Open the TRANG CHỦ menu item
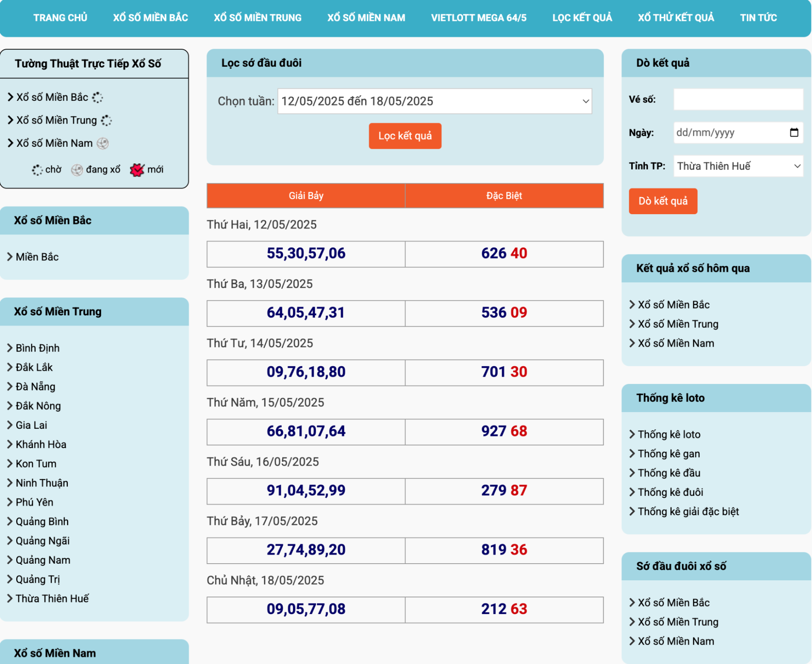Image resolution: width=812 pixels, height=664 pixels. (x=60, y=18)
